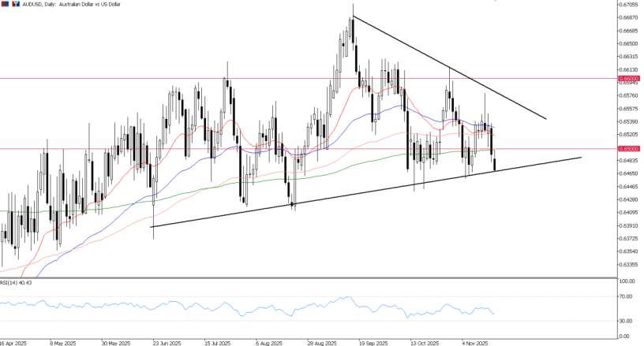
Task: Click the red 0.65000 price level label
Action: coord(629,148)
